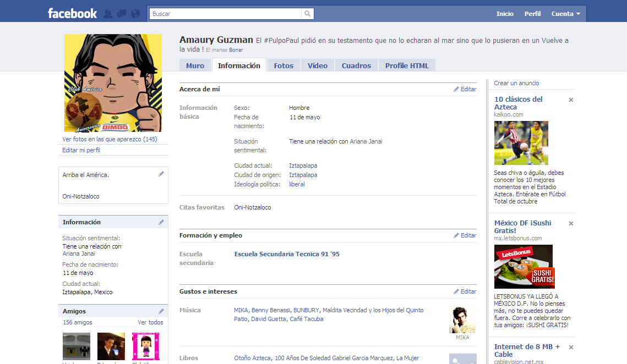Open the pink cartoon girl friend thumbnail
Viewport: 627px width, 364px height.
(146, 346)
